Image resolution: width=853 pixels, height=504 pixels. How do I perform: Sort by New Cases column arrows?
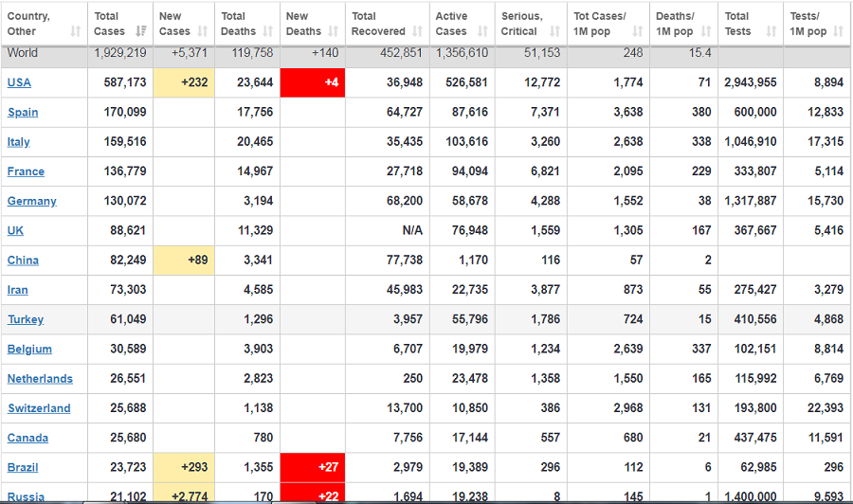203,31
